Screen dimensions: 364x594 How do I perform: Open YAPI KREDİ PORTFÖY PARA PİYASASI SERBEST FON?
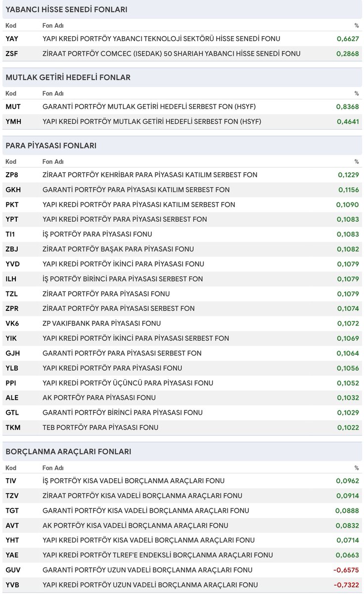(x=125, y=219)
